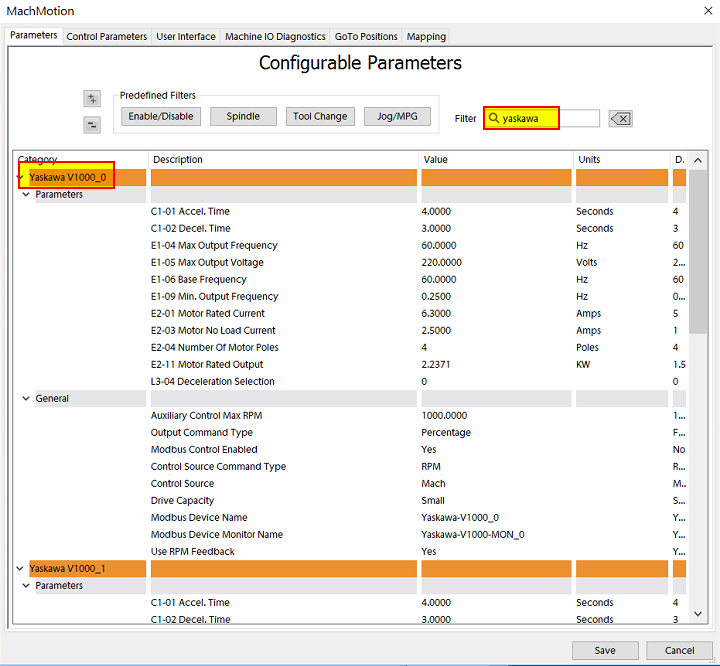
Task: Collapse the General group
Action: (27, 399)
